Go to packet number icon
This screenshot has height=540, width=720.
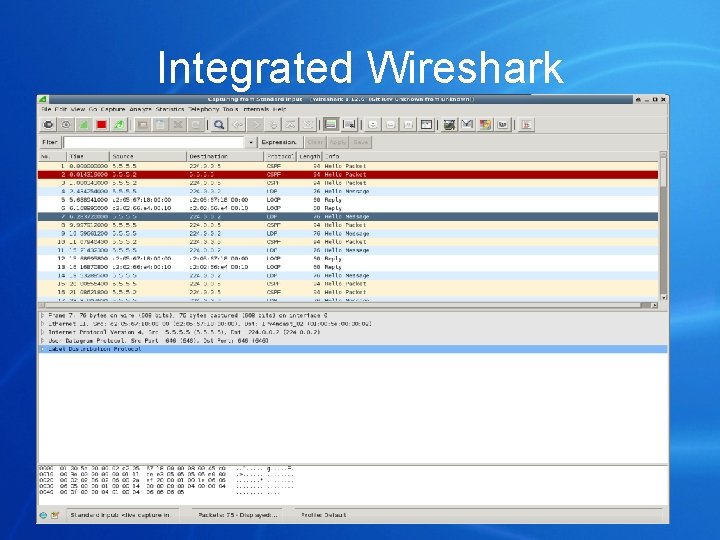pyautogui.click(x=273, y=124)
